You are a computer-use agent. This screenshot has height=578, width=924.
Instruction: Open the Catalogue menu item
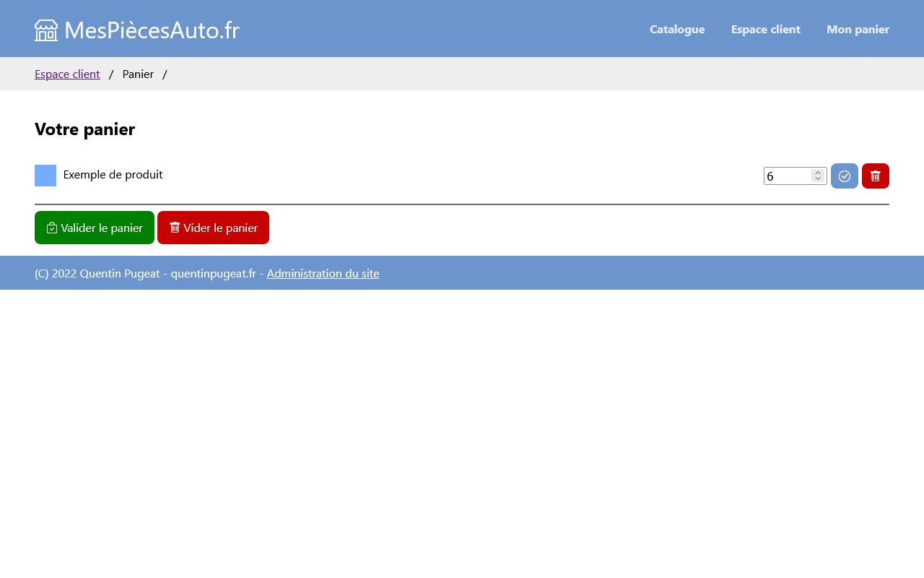point(677,30)
